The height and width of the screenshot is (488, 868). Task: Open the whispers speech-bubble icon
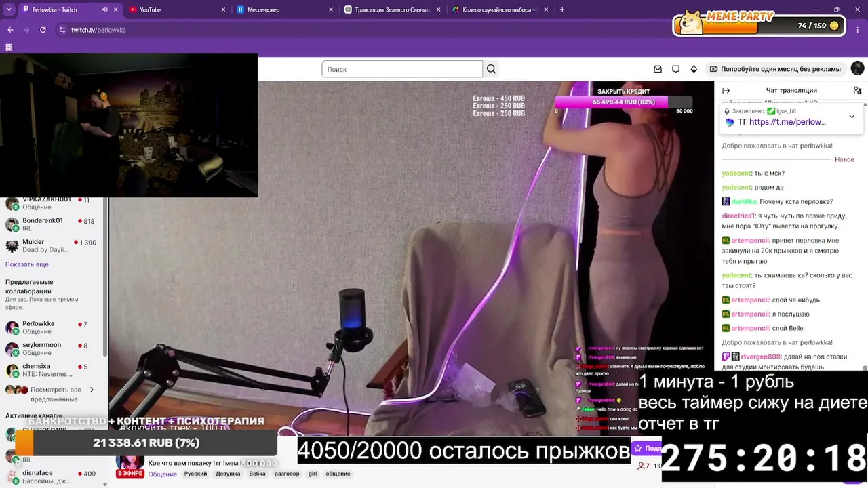coord(675,69)
